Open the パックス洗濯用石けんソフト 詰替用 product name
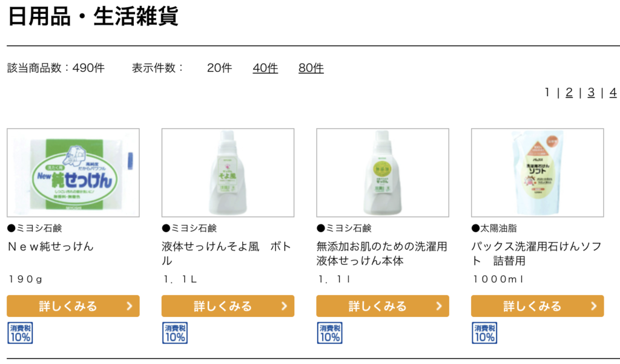The image size is (620, 364). pyautogui.click(x=536, y=253)
